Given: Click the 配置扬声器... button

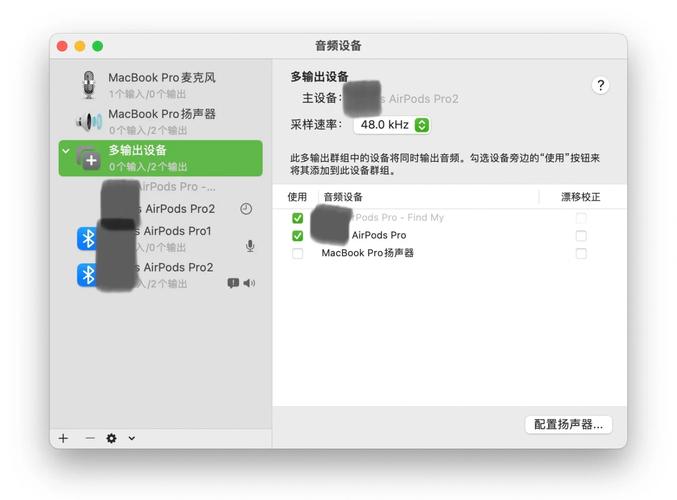Looking at the screenshot, I should (569, 424).
